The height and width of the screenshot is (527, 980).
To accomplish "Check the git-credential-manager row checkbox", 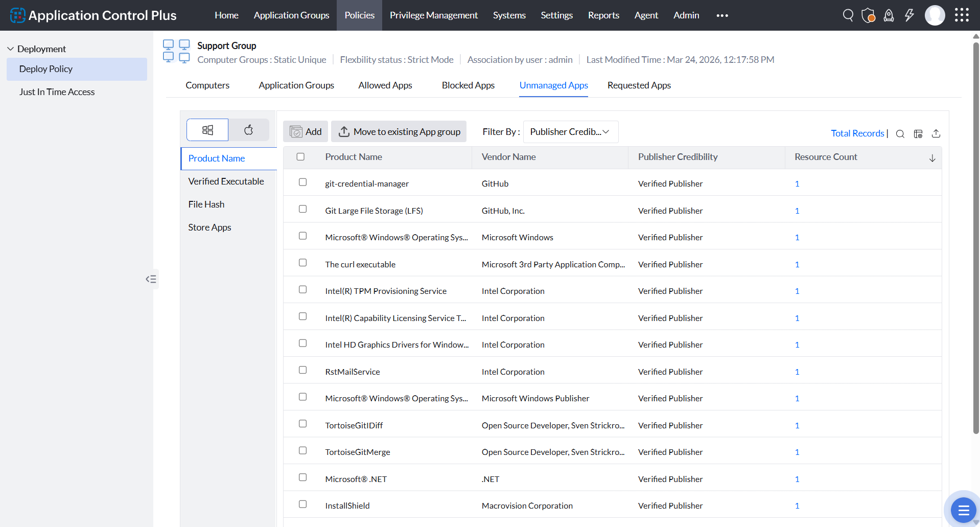I will [x=302, y=182].
